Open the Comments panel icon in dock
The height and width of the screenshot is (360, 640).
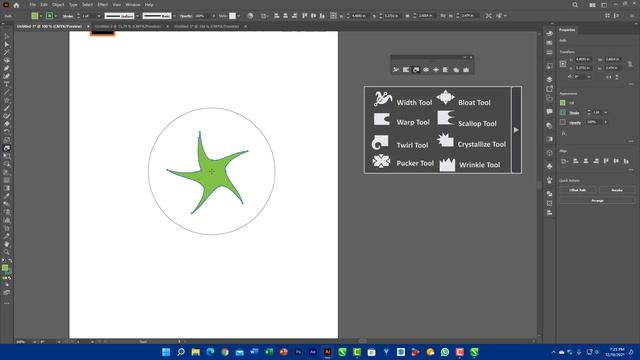pyautogui.click(x=549, y=112)
